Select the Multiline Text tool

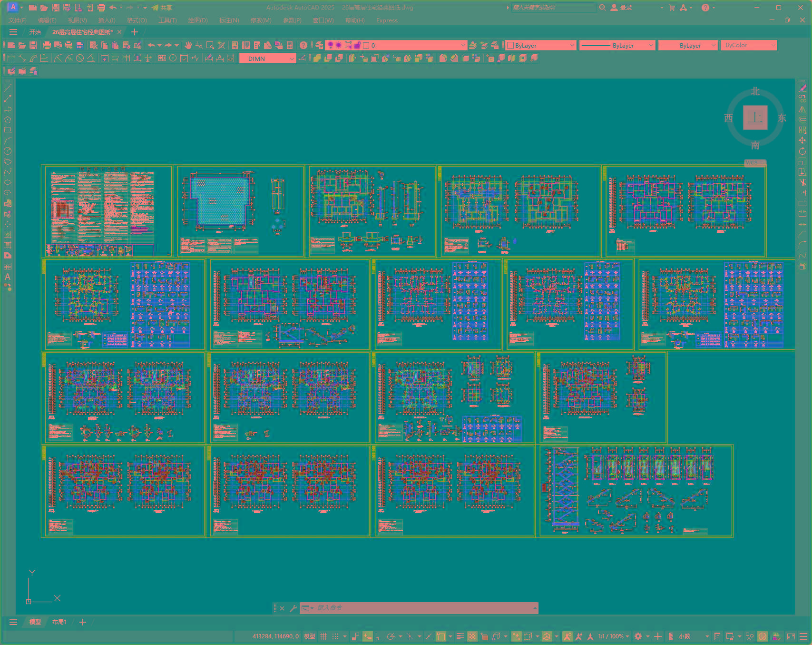[x=8, y=277]
